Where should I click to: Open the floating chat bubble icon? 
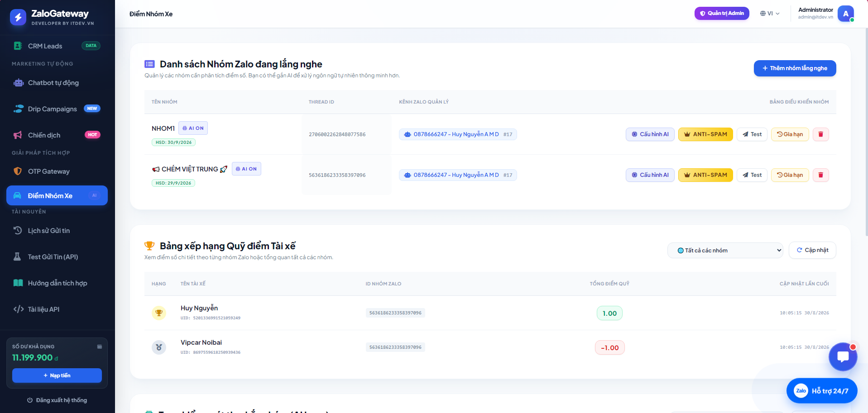point(843,357)
